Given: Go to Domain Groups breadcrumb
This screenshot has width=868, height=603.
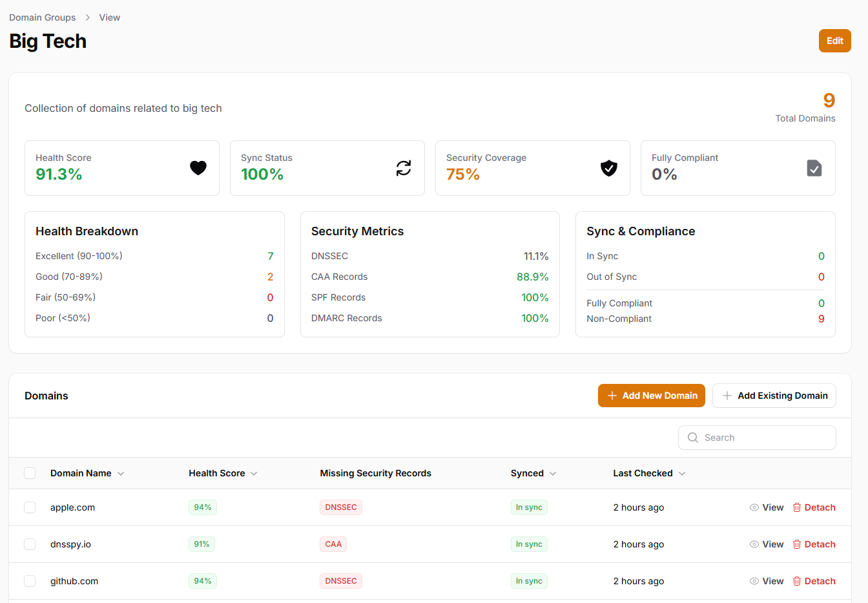Looking at the screenshot, I should (43, 17).
